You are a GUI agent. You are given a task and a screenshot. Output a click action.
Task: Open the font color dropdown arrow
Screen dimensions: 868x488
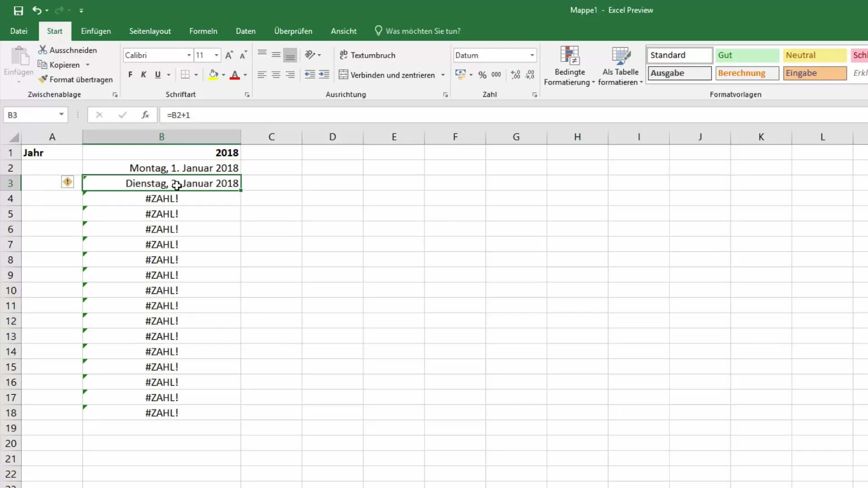coord(245,75)
